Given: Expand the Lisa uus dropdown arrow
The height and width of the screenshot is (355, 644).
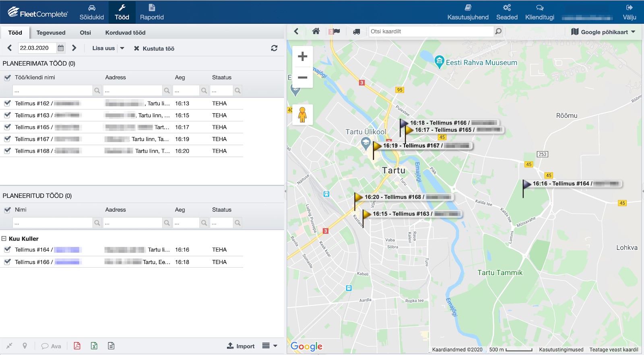Looking at the screenshot, I should (122, 48).
